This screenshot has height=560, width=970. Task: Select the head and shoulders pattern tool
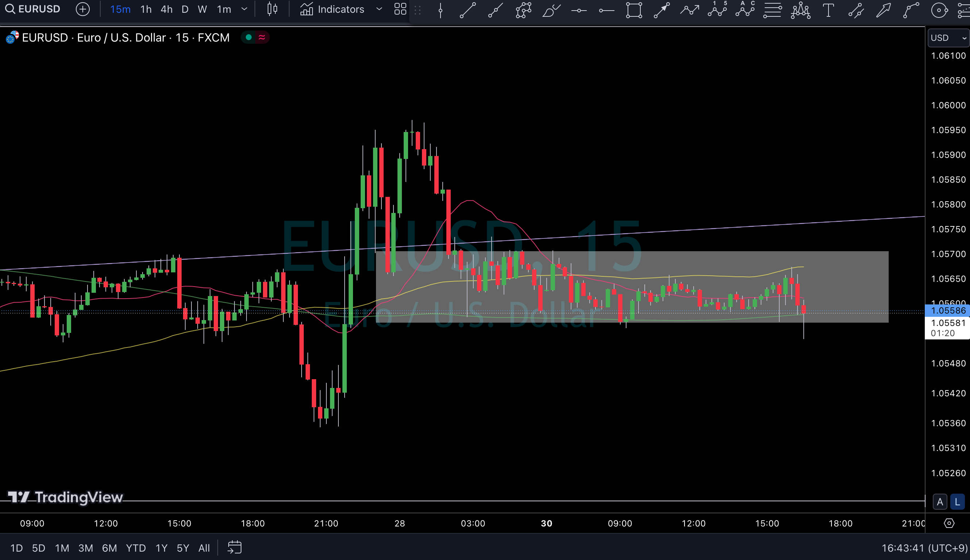pos(800,9)
